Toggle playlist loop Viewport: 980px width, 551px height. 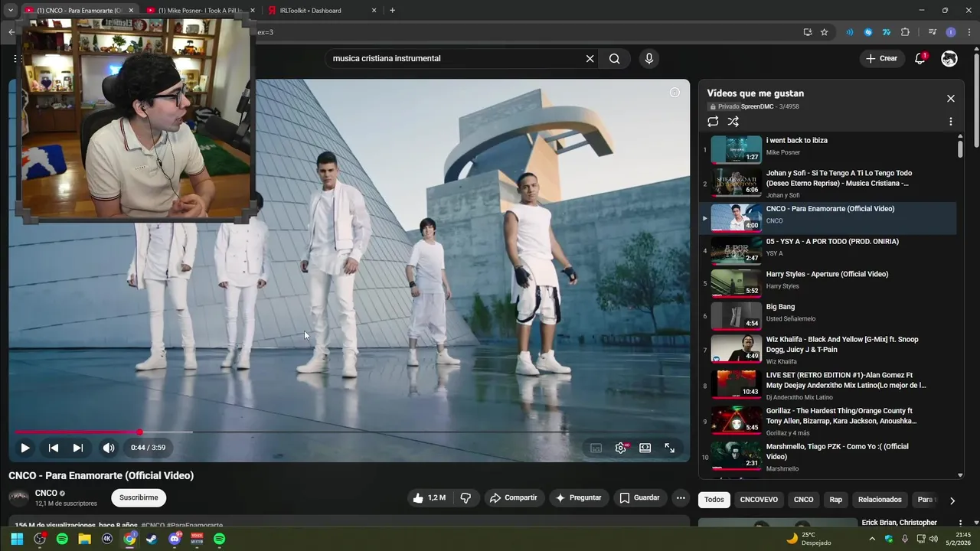point(713,122)
